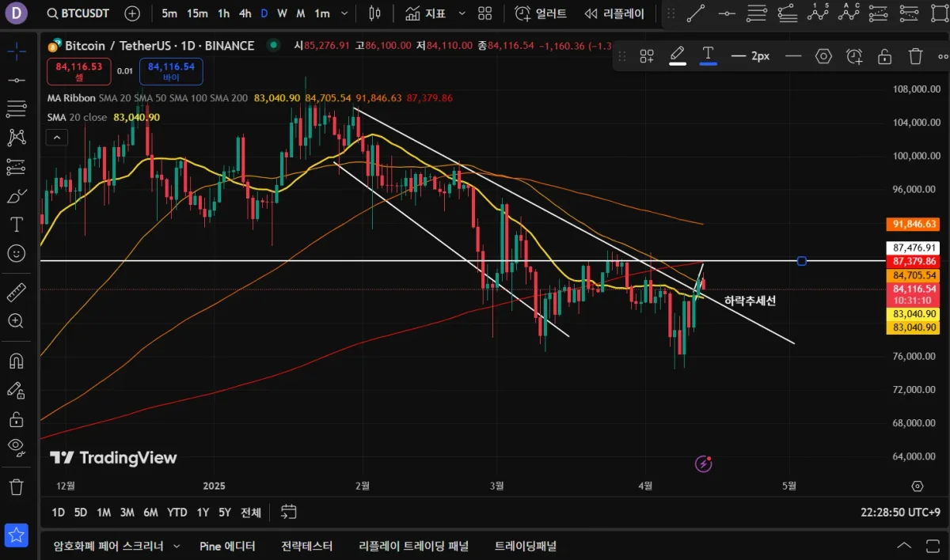Toggle hide all drawings eye icon
Screen dimensions: 950x560
click(x=17, y=447)
